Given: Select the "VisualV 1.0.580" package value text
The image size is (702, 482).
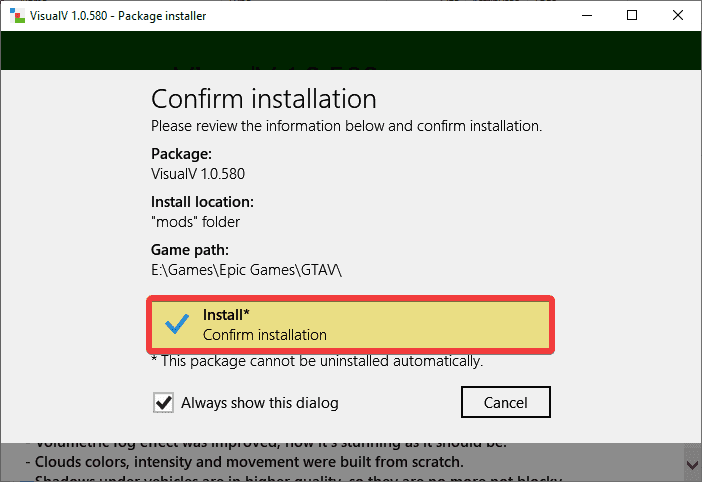Looking at the screenshot, I should [198, 173].
